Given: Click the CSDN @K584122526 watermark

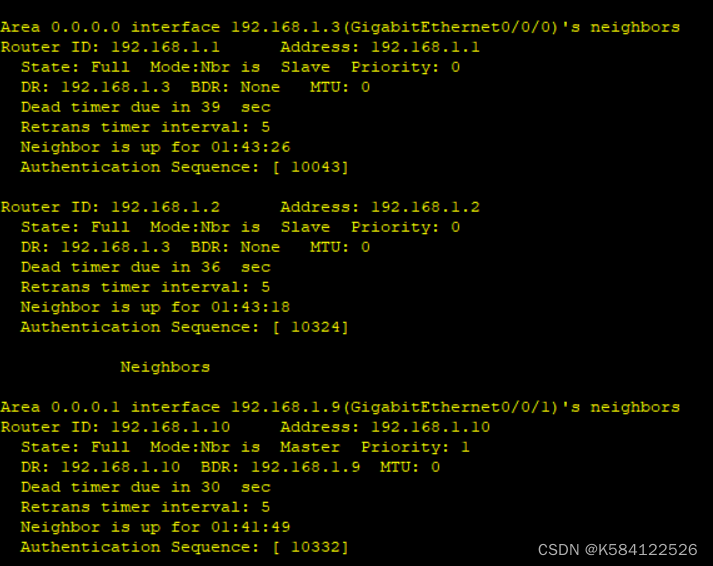Looking at the screenshot, I should [x=618, y=550].
